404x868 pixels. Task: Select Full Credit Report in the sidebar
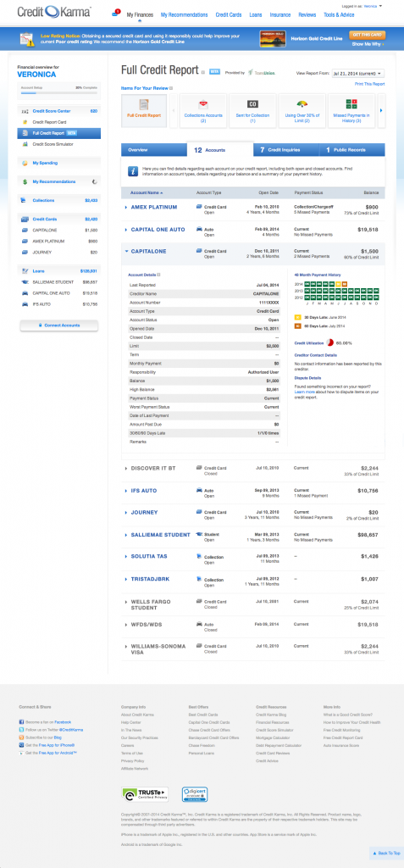(x=59, y=133)
